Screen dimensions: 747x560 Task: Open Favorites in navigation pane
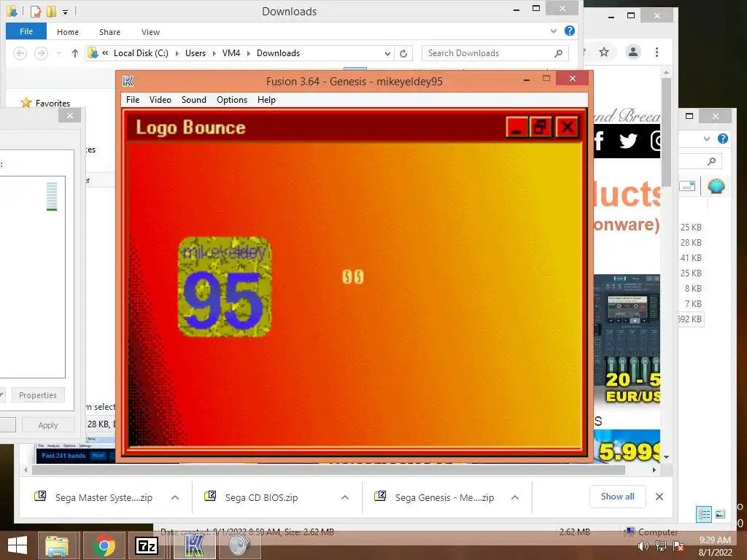pyautogui.click(x=53, y=103)
